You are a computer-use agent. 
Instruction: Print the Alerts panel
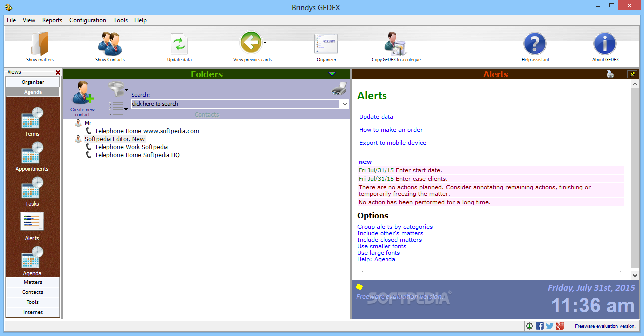[610, 74]
